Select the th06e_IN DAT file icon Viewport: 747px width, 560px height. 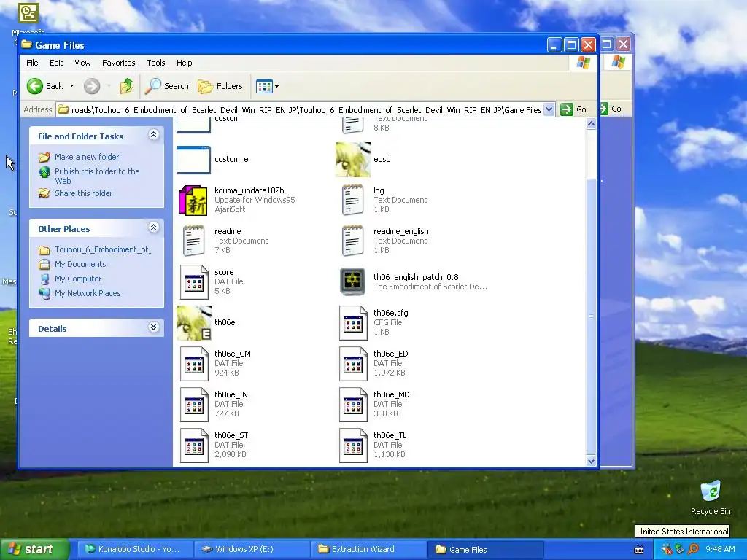194,405
